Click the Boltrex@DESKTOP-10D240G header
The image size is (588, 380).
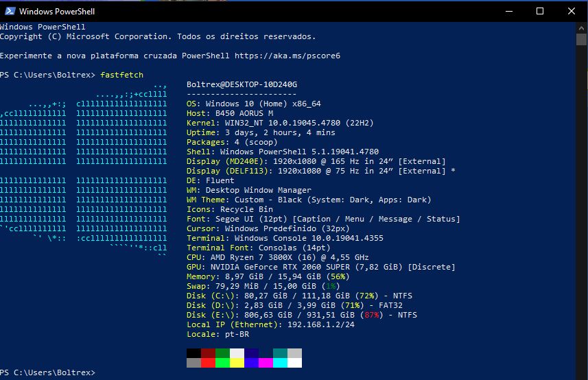click(x=242, y=84)
